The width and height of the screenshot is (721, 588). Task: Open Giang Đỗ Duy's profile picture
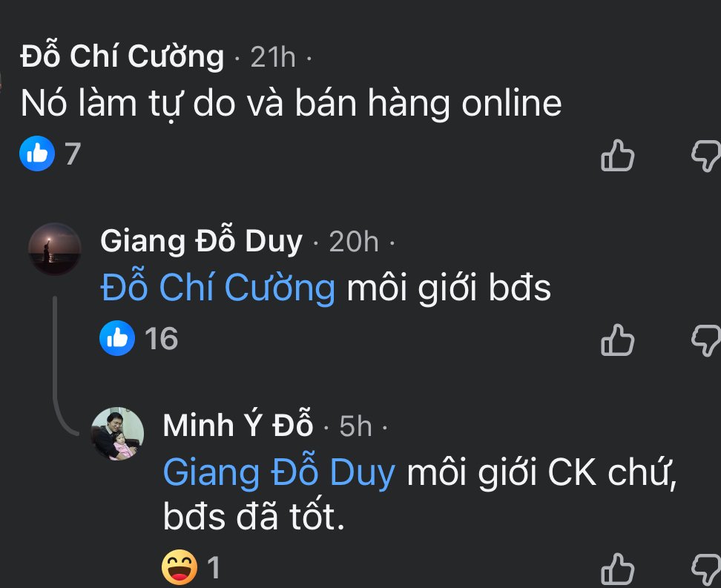click(55, 248)
